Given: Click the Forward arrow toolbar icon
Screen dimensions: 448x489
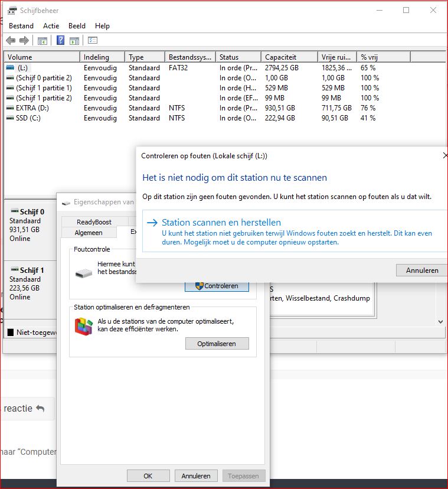Looking at the screenshot, I should (x=24, y=41).
